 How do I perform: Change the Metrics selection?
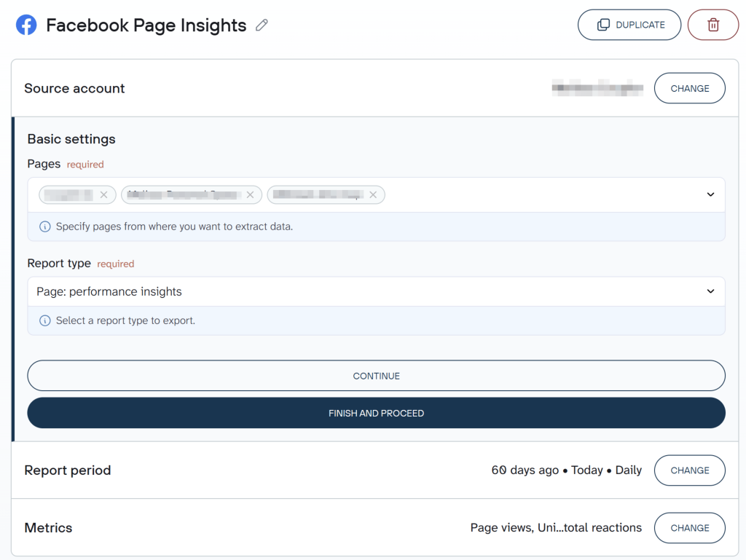pyautogui.click(x=689, y=528)
